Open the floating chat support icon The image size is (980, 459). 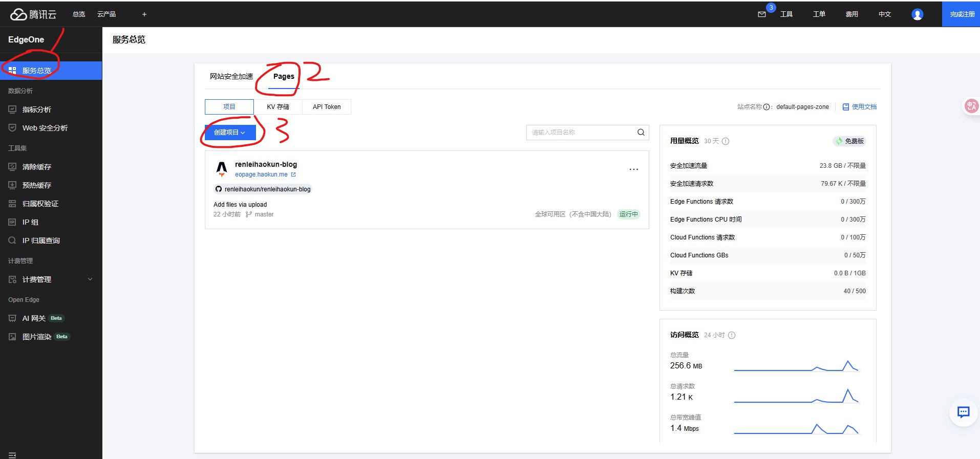(963, 412)
